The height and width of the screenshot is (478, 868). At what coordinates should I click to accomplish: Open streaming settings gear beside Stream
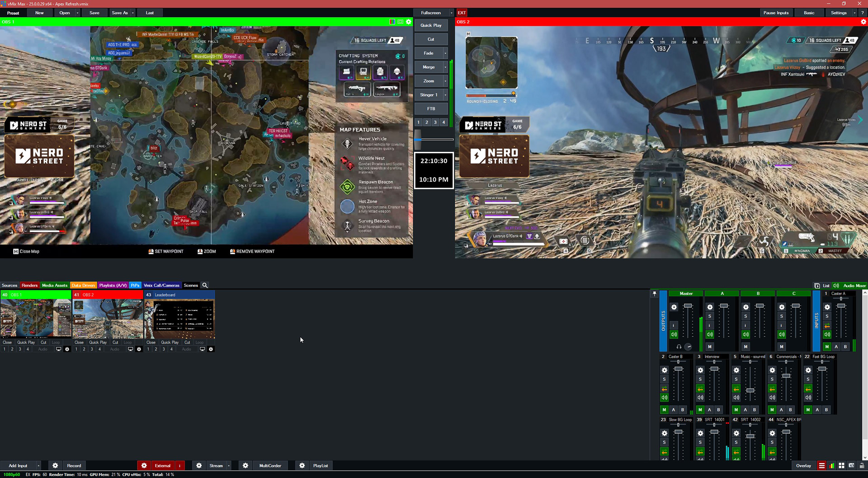199,465
